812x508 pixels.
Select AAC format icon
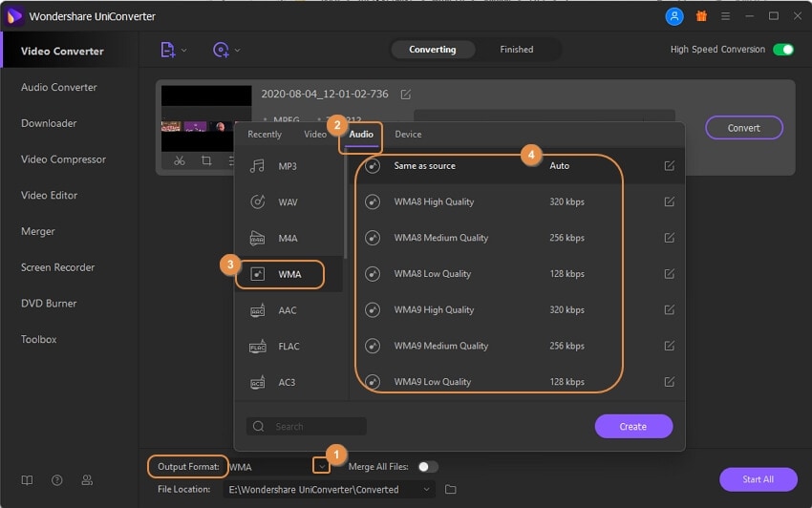click(257, 310)
